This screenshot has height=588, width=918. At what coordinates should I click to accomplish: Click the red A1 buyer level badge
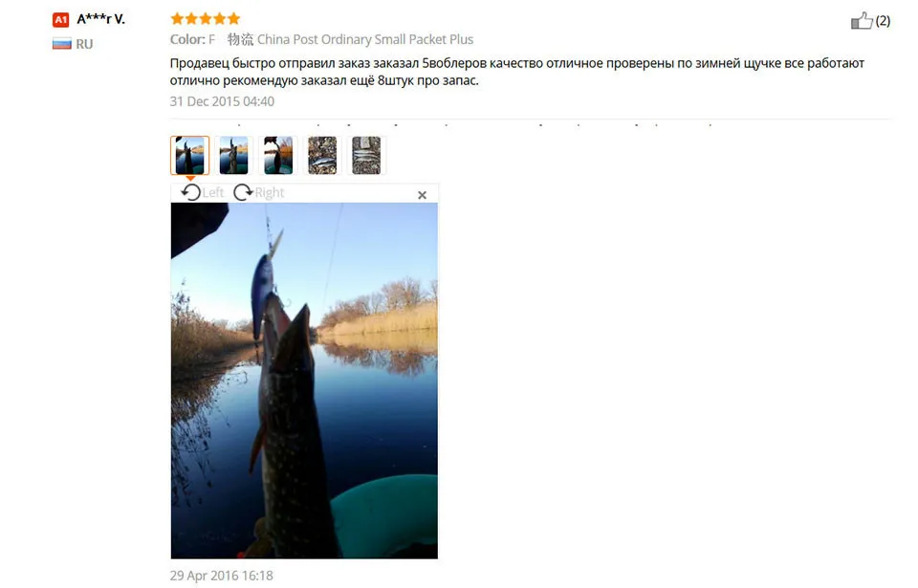coord(61,20)
